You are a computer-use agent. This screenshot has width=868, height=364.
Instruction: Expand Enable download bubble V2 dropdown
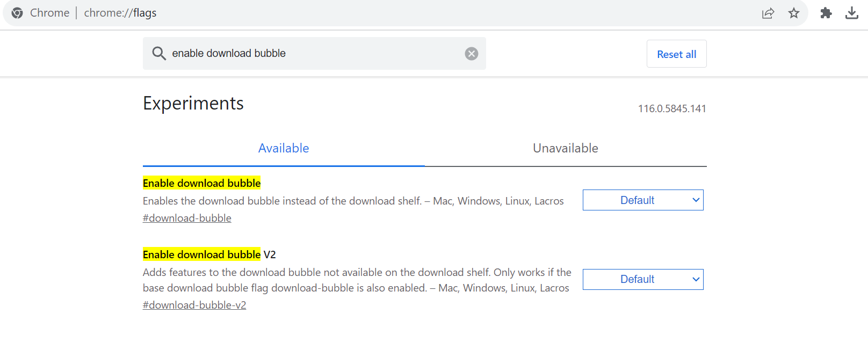[643, 279]
